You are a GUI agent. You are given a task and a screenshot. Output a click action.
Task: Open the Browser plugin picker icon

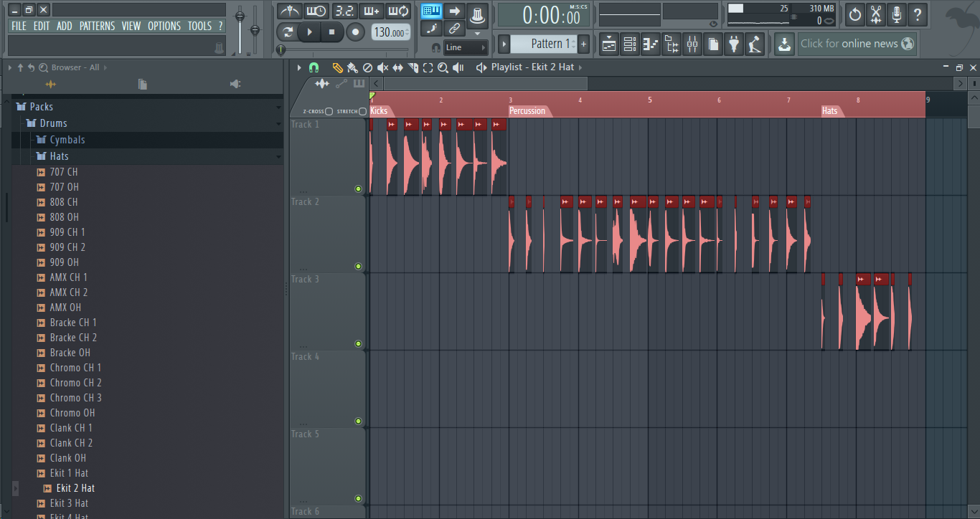coord(733,44)
